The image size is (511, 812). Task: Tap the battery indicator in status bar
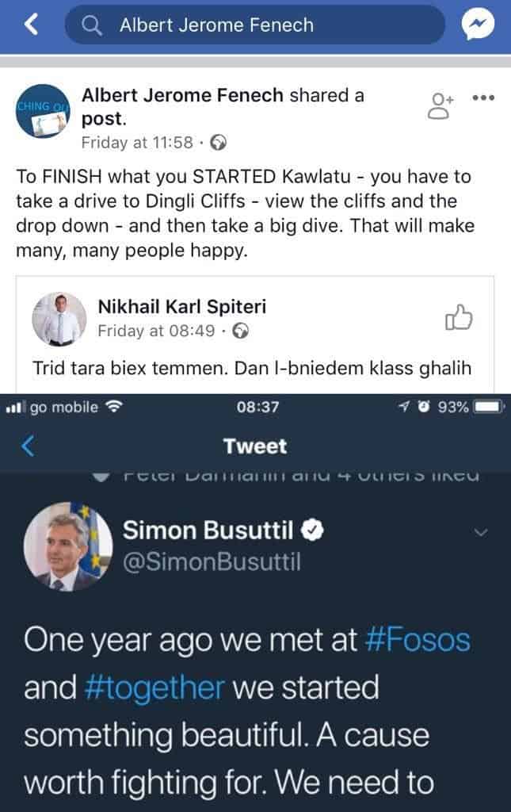click(489, 407)
